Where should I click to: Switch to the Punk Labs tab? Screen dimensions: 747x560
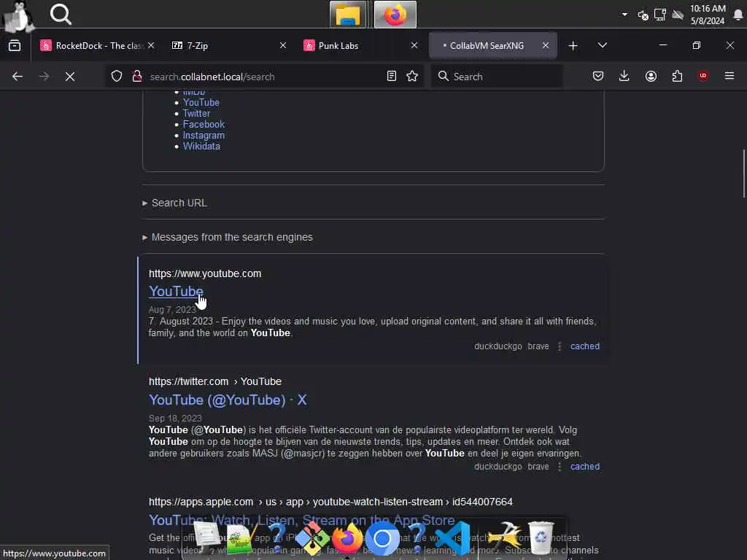point(360,45)
